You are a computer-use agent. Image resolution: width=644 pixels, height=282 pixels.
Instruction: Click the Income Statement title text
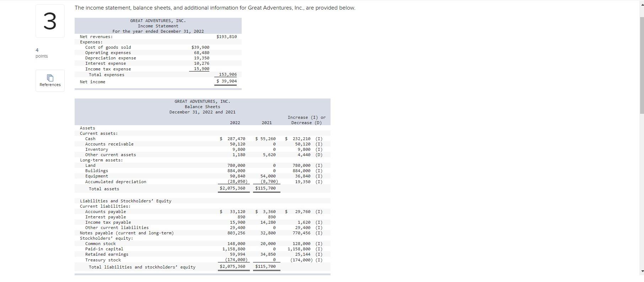pos(158,26)
